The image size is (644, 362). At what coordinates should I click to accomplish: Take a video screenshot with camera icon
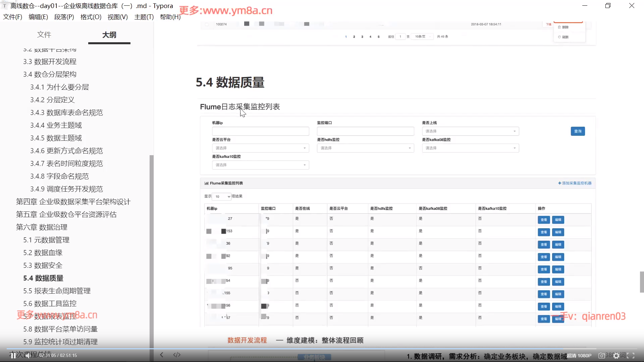(x=602, y=356)
